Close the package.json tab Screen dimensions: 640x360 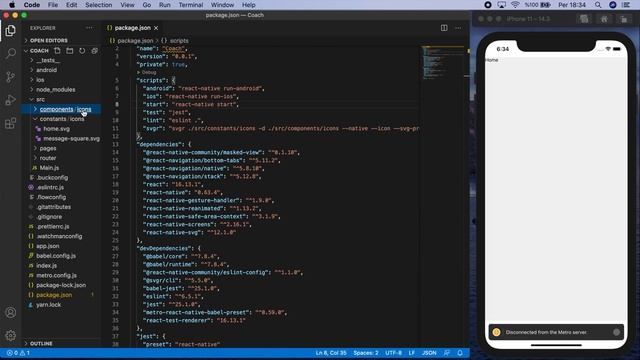[x=156, y=28]
